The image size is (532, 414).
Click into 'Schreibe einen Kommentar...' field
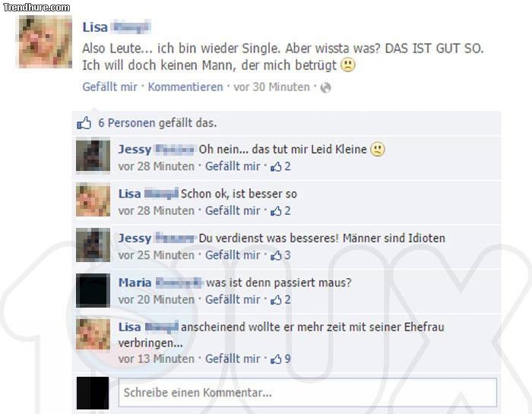click(307, 393)
